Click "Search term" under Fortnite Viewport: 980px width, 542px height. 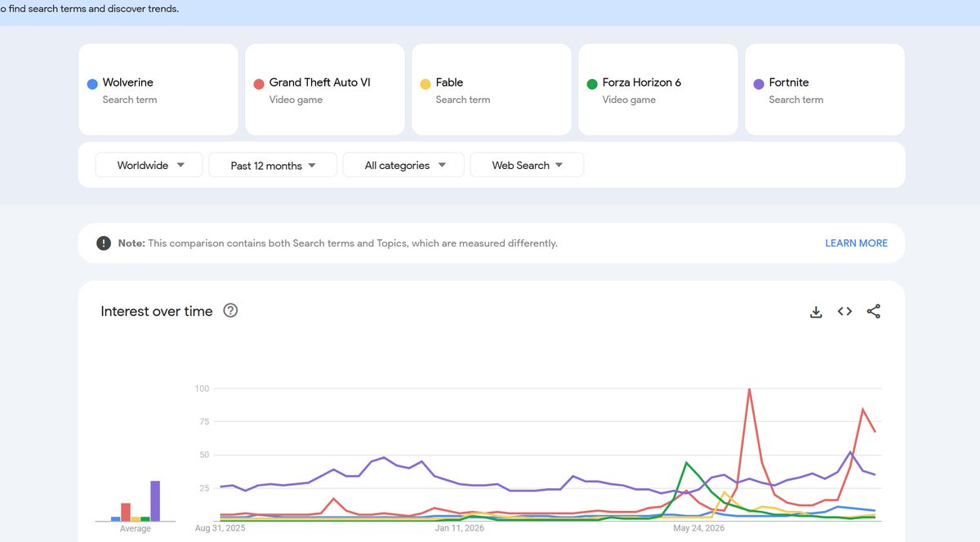(796, 100)
